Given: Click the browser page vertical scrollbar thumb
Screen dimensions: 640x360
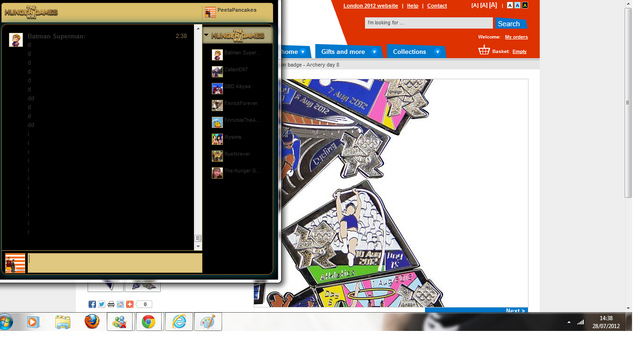Looking at the screenshot, I should [x=628, y=102].
